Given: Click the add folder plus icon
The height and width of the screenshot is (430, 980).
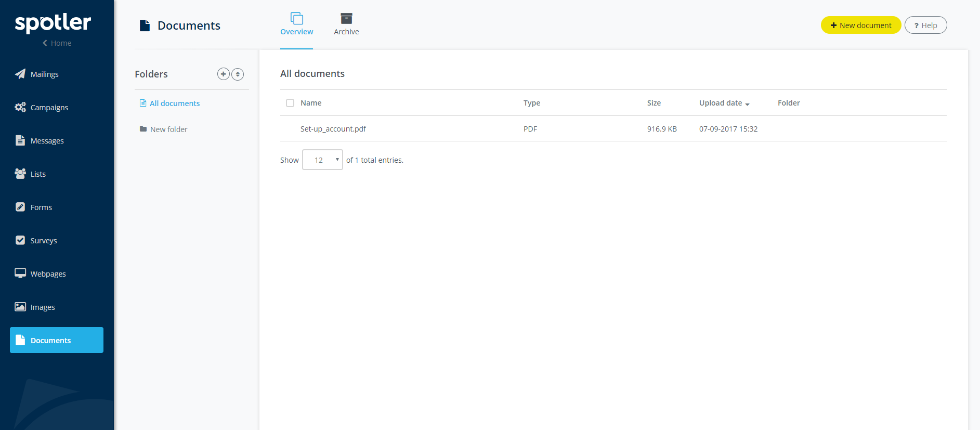Looking at the screenshot, I should (223, 74).
